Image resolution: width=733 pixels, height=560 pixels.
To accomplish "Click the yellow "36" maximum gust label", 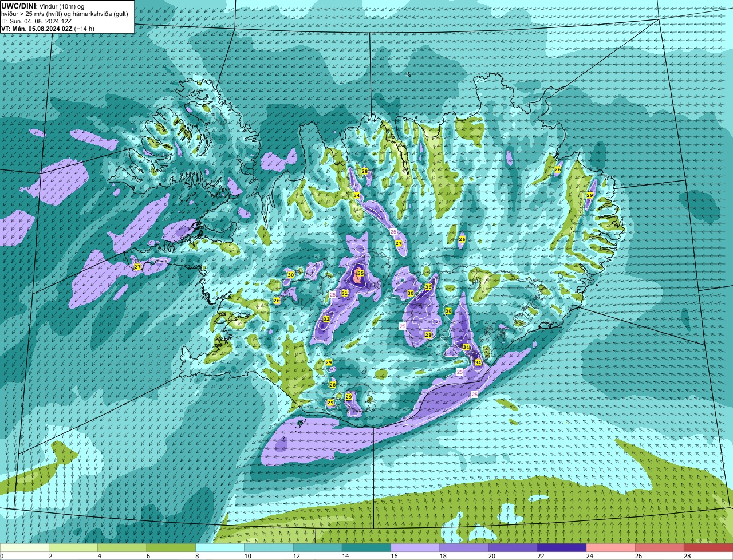I will 428,287.
